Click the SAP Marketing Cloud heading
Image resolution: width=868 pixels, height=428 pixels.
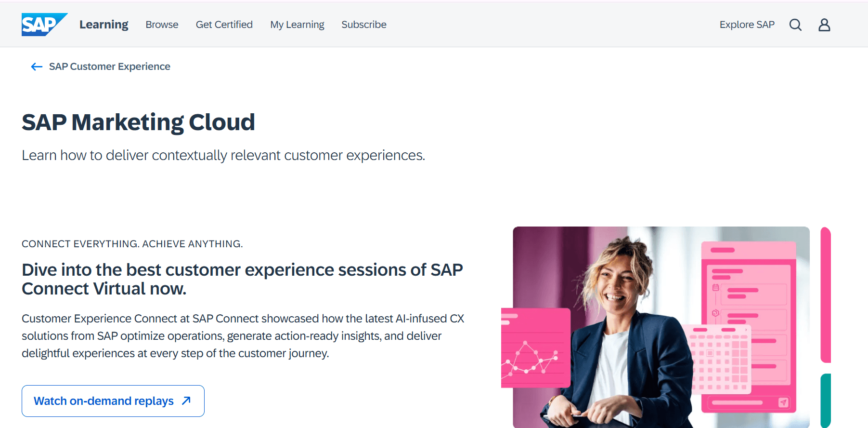click(138, 122)
